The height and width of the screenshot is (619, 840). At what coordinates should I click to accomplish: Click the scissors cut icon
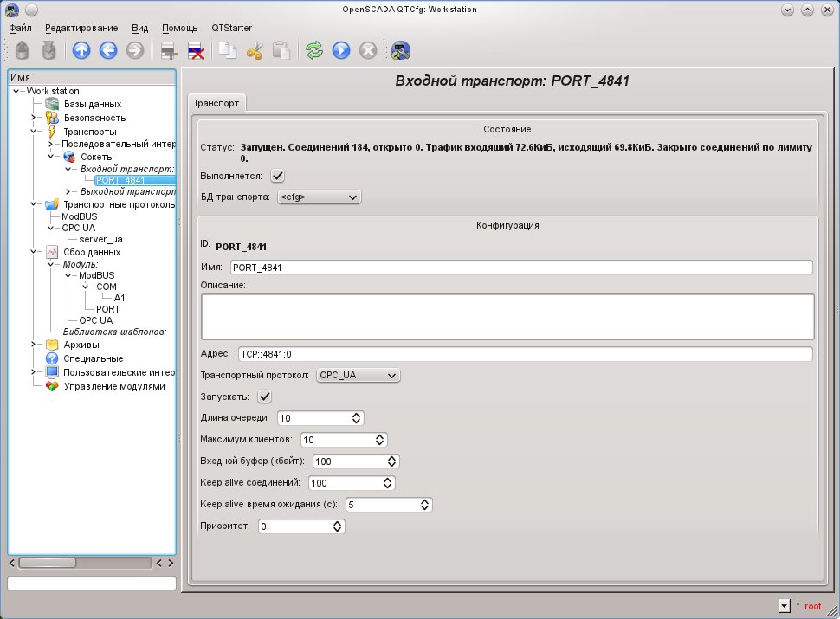click(x=254, y=50)
